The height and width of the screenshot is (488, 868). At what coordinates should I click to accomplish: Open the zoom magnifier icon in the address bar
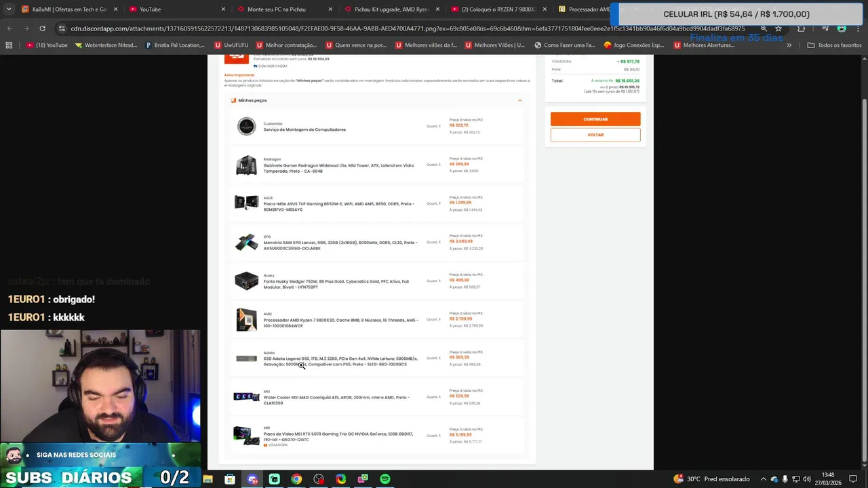tap(764, 28)
